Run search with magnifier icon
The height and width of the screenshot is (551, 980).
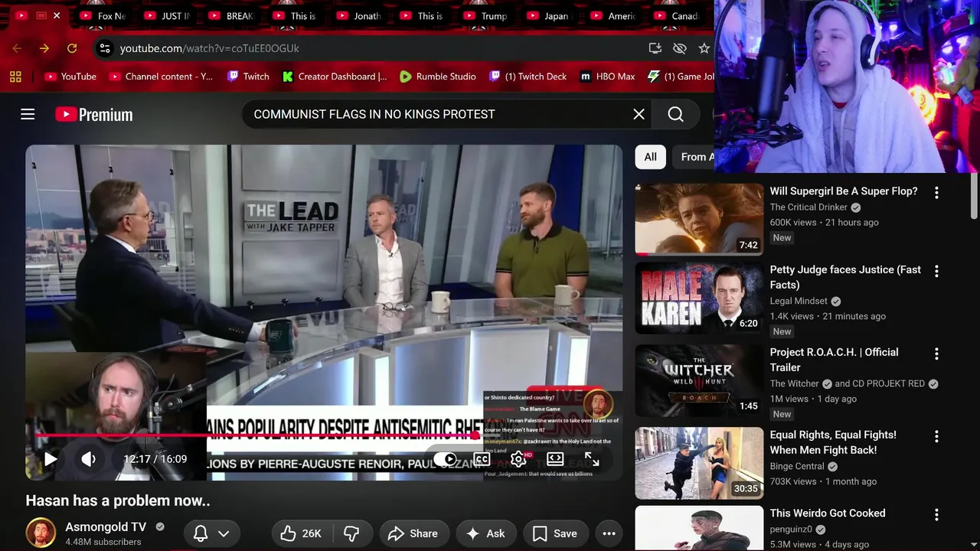pos(675,114)
